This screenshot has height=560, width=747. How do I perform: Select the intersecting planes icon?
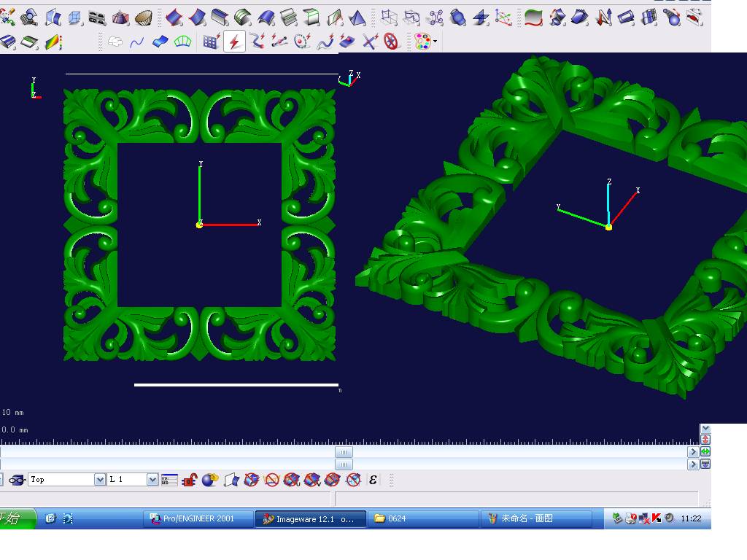(481, 18)
